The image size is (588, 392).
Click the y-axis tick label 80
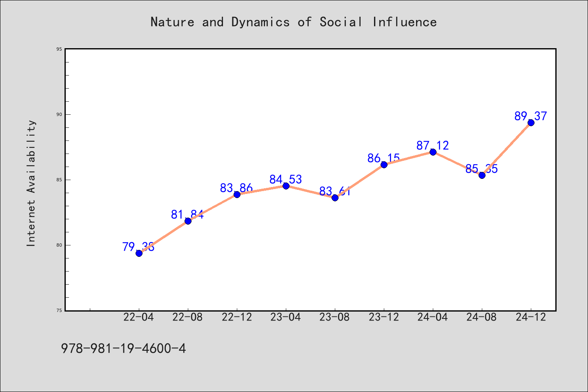[x=59, y=245]
